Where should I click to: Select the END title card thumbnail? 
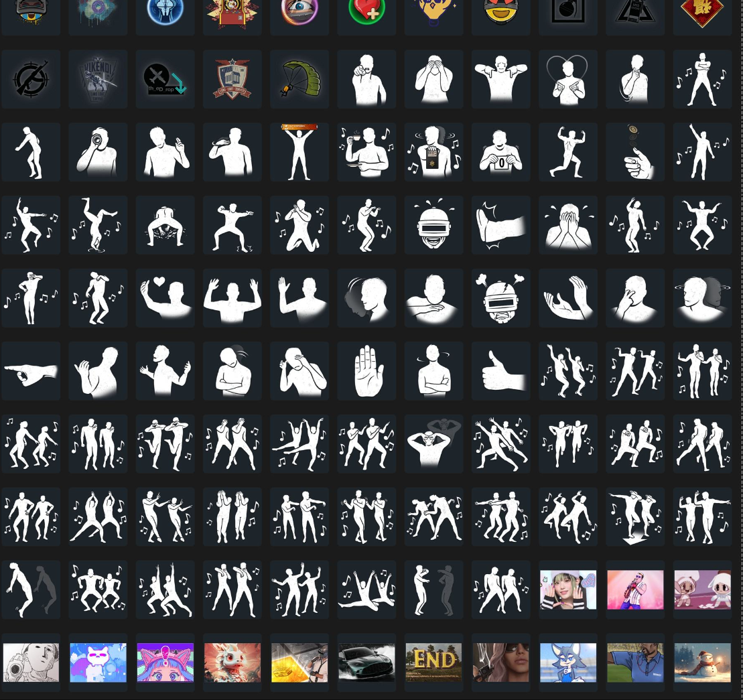tap(434, 662)
